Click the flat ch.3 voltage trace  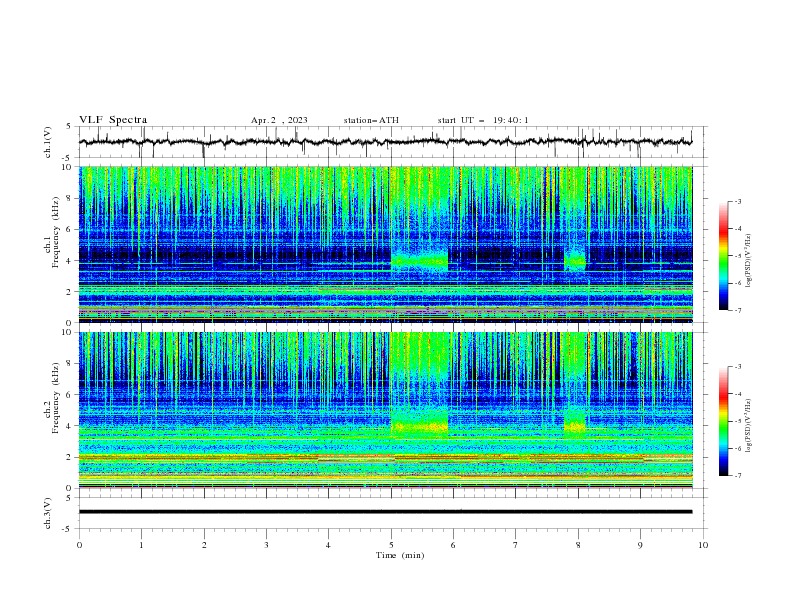click(x=385, y=512)
